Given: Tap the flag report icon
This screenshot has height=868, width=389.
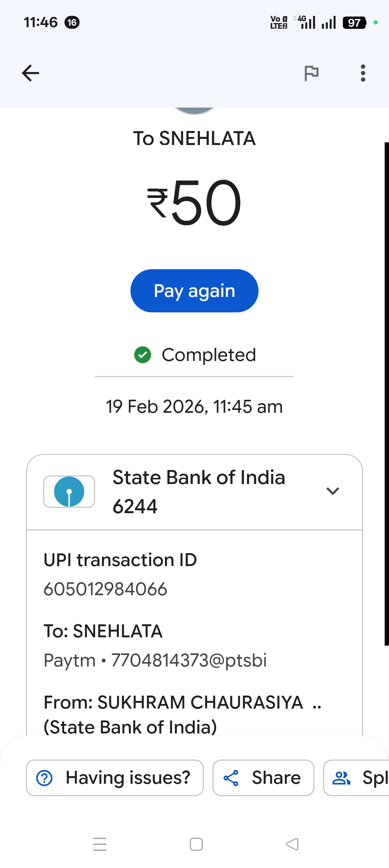Looking at the screenshot, I should (x=311, y=73).
